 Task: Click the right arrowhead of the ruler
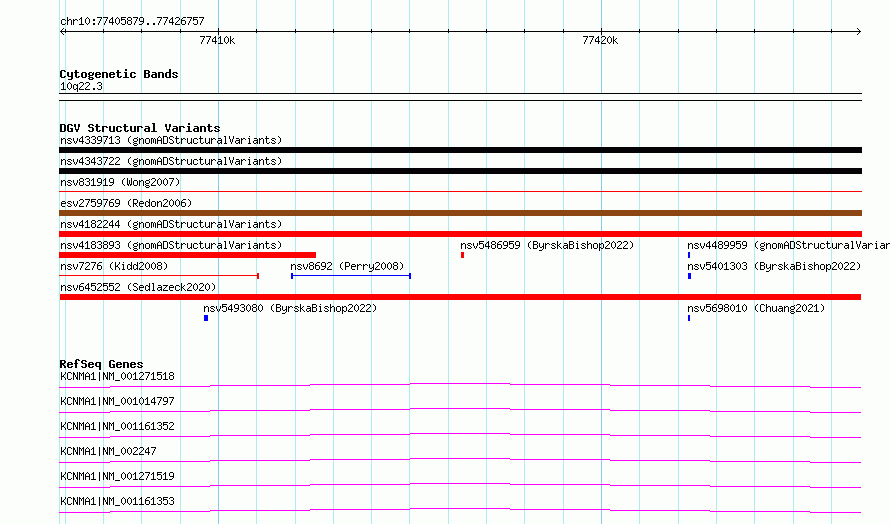coord(858,31)
